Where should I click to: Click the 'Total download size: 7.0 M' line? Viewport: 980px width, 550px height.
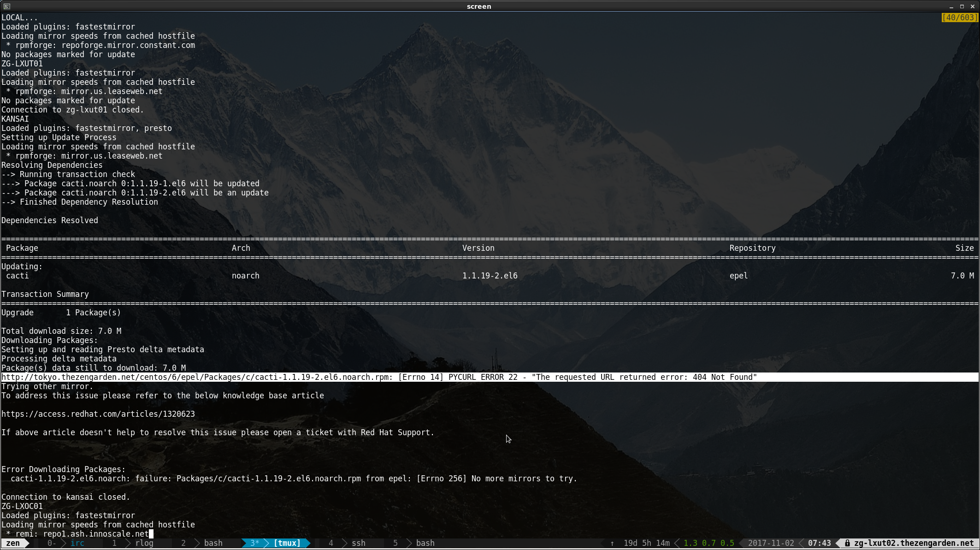pos(61,331)
